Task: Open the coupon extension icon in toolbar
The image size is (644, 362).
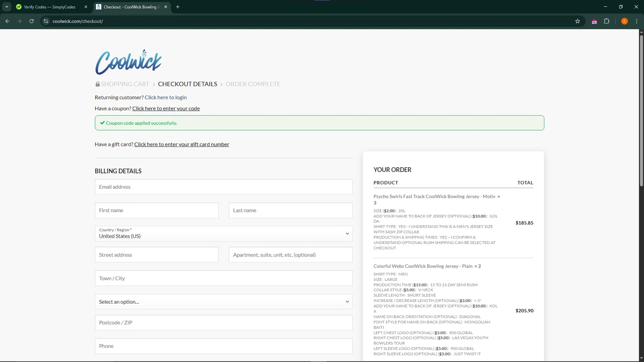Action: pos(594,21)
